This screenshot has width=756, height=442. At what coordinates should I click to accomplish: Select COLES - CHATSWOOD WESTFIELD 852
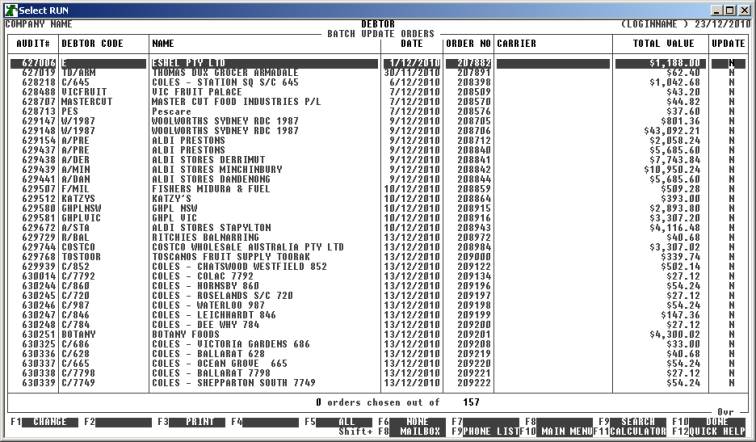(x=378, y=267)
